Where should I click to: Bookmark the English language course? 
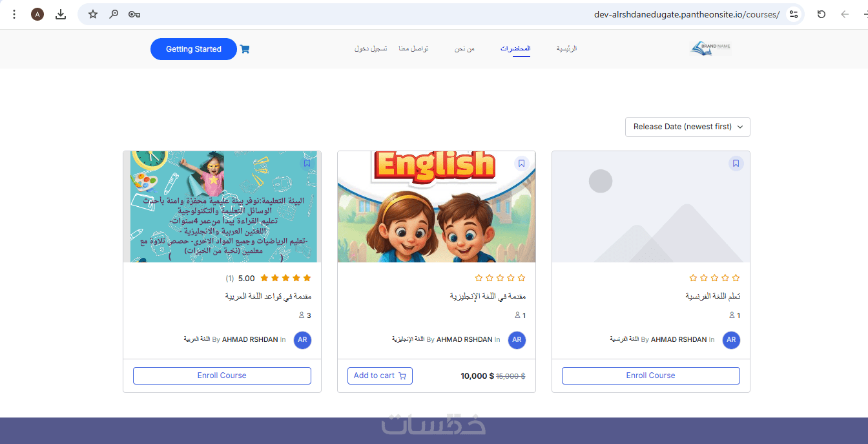pos(521,164)
